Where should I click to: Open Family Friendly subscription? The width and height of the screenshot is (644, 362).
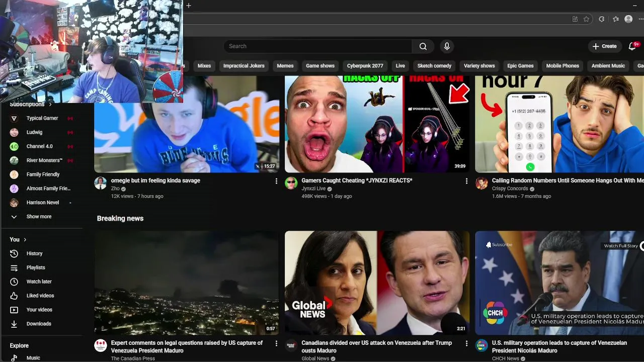43,174
